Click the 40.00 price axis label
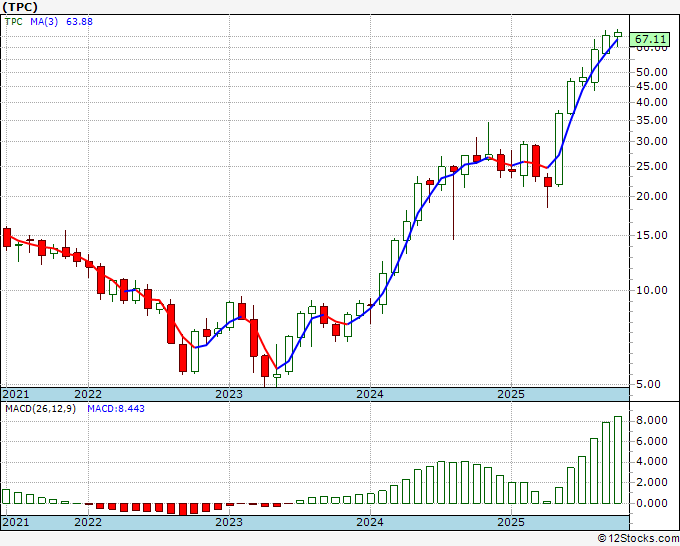This screenshot has height=546, width=680. [x=652, y=102]
